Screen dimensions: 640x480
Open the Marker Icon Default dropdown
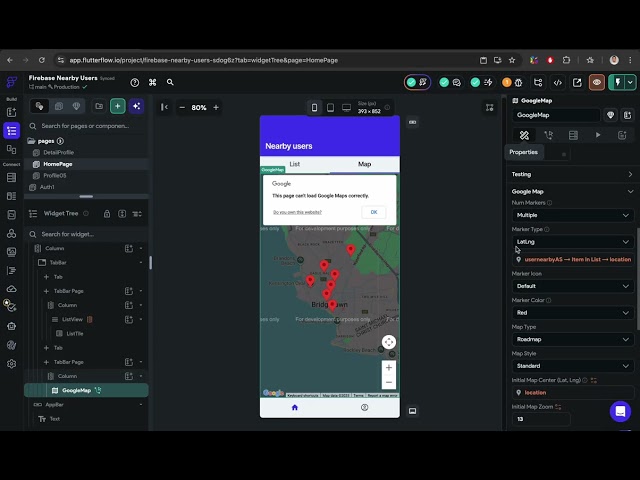(x=573, y=286)
